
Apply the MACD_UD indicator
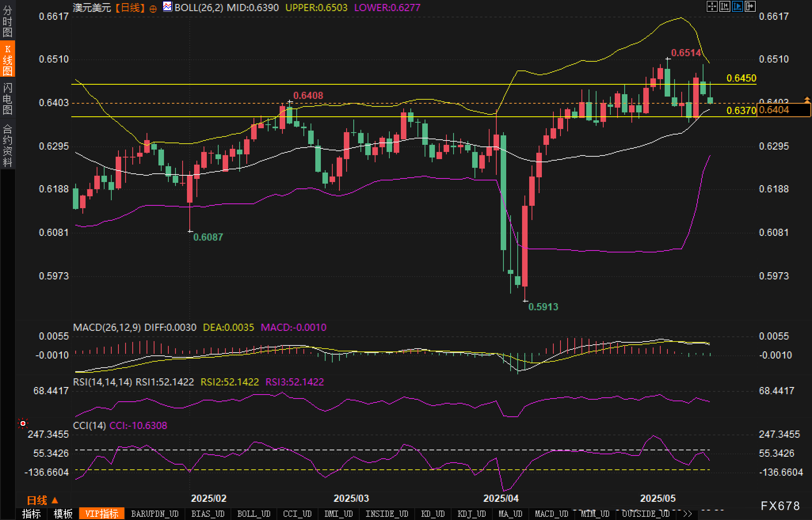(x=551, y=514)
